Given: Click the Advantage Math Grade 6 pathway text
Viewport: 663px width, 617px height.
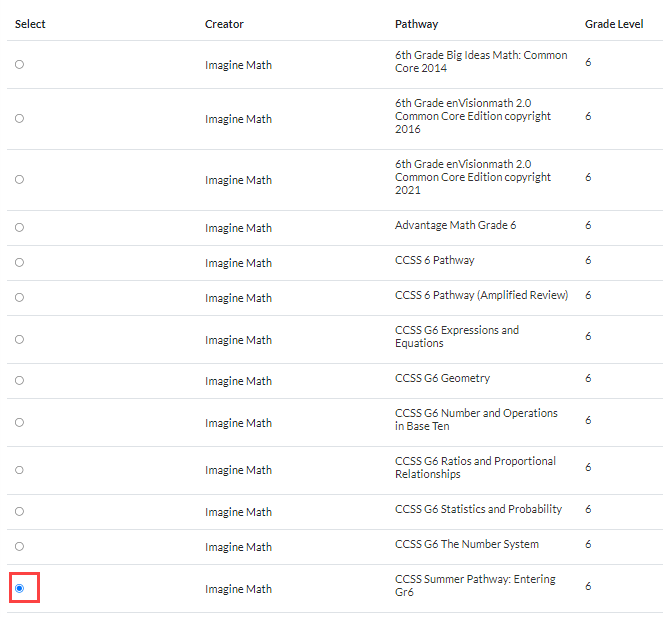Looking at the screenshot, I should [x=455, y=225].
